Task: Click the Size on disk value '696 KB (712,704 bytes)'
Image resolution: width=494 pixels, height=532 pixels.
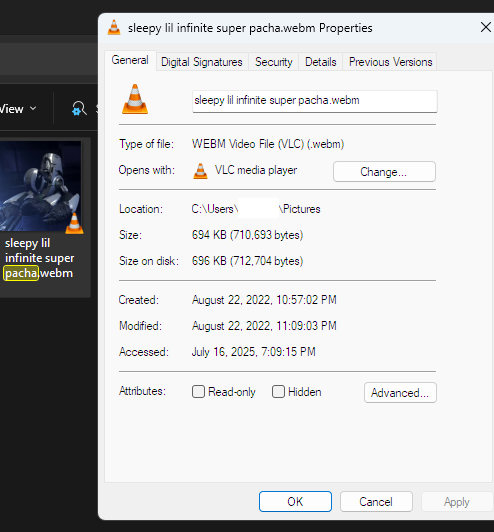Action: [x=247, y=261]
